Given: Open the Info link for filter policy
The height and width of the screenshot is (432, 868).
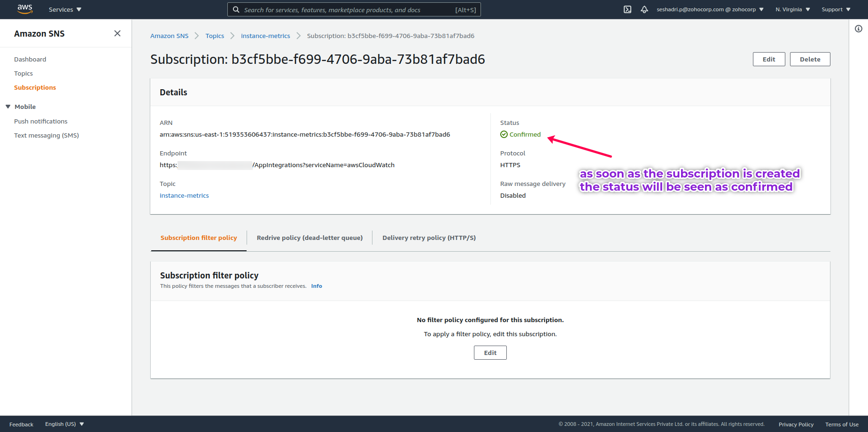Looking at the screenshot, I should (x=317, y=286).
